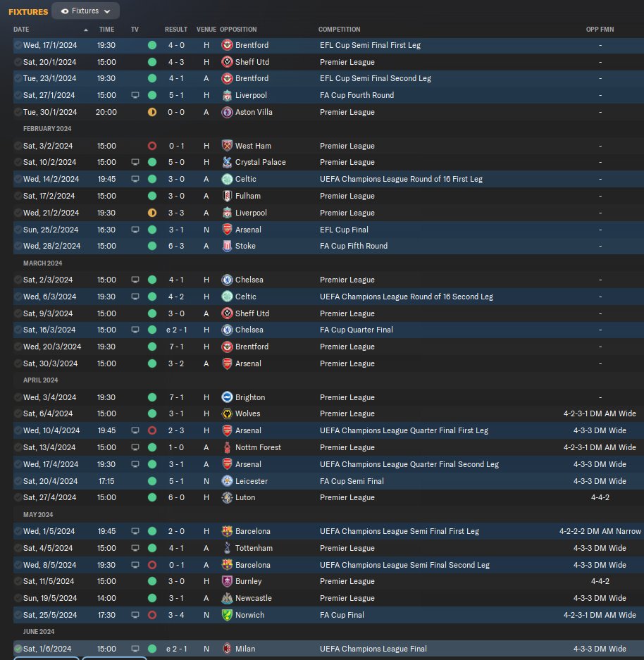Select result '6 - 0' against Luton
This screenshot has height=660, width=644.
tap(176, 497)
